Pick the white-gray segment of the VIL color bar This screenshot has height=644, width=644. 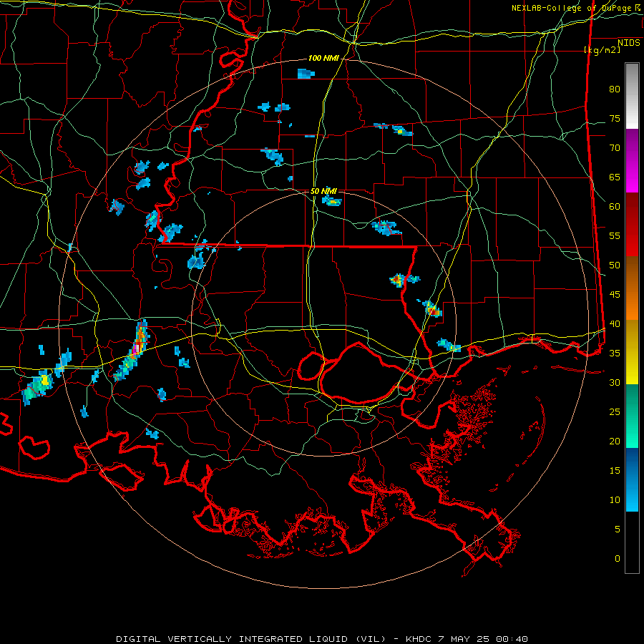632,96
